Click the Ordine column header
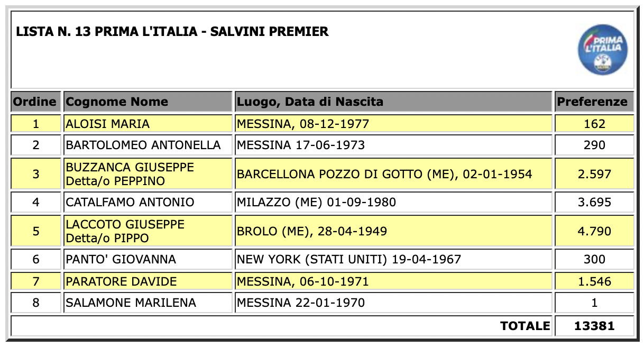 click(x=35, y=102)
